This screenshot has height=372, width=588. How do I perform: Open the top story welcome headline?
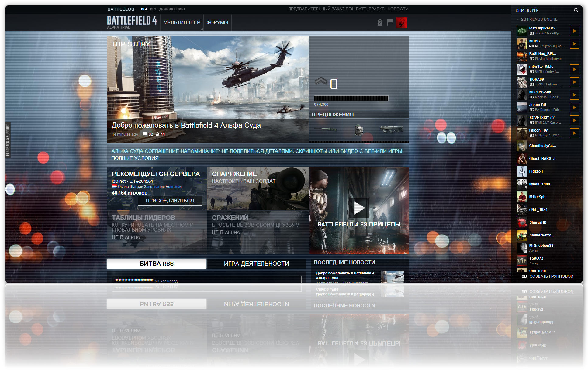(186, 125)
